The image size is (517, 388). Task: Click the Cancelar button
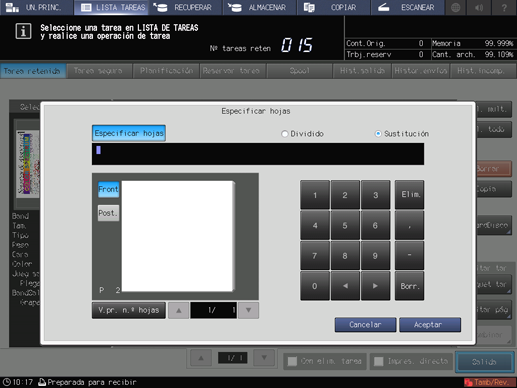pos(365,325)
